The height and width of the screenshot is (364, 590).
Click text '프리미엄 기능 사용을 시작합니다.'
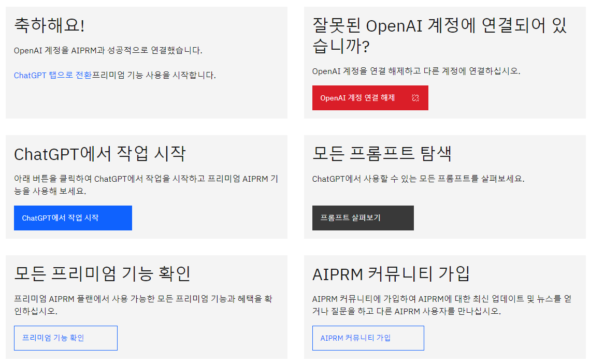coord(154,75)
